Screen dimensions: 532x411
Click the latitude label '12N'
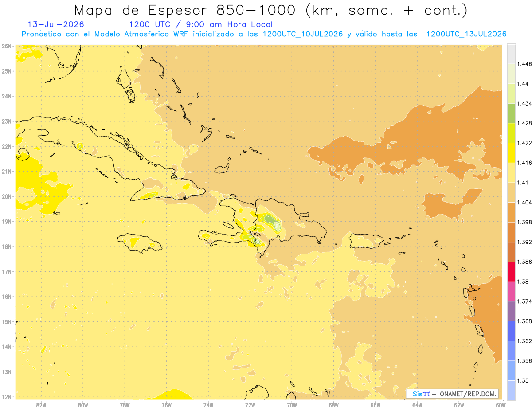click(7, 397)
